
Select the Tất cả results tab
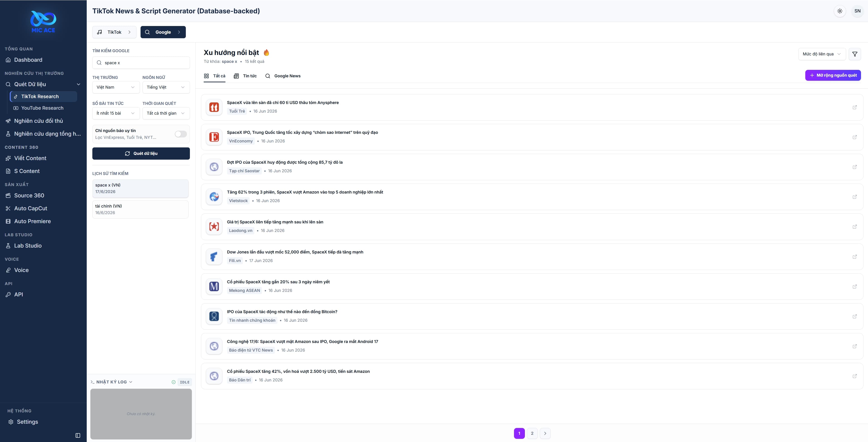click(215, 76)
